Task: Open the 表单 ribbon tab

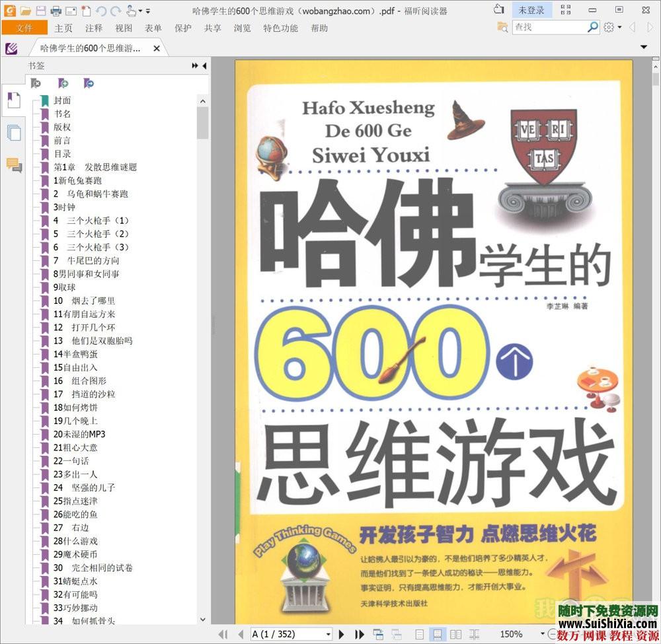Action: point(153,28)
